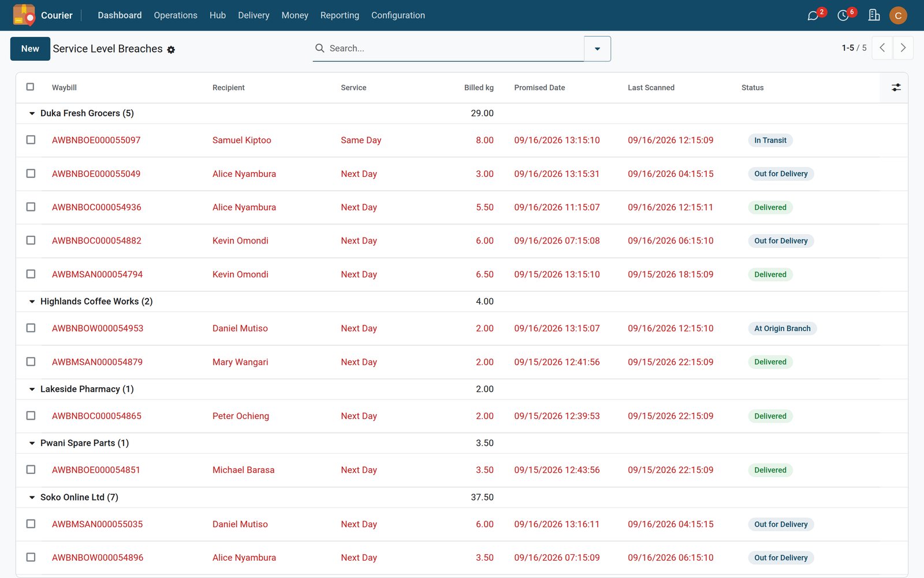Open the settings gear beside Service Level Breaches
Viewport: 924px width, 578px height.
click(x=171, y=50)
